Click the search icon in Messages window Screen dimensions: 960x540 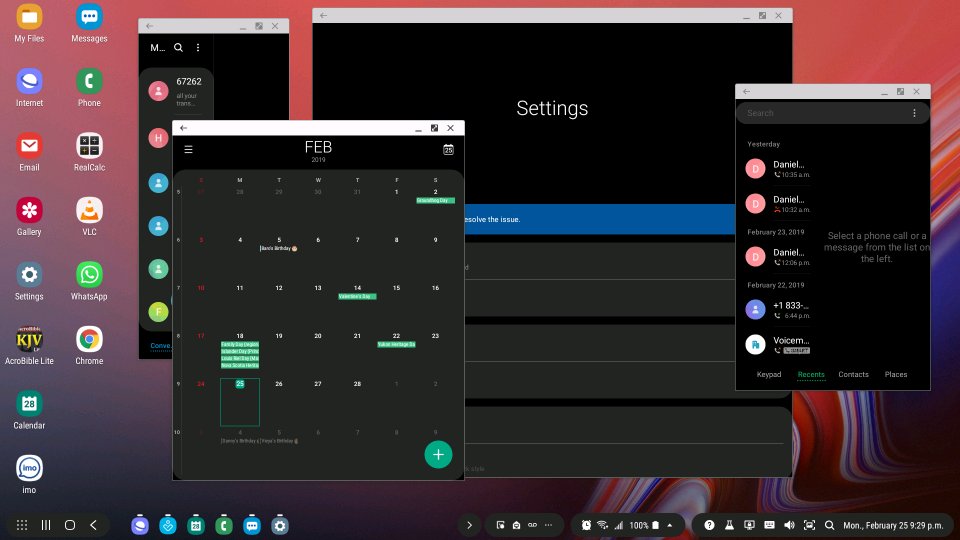click(x=178, y=47)
